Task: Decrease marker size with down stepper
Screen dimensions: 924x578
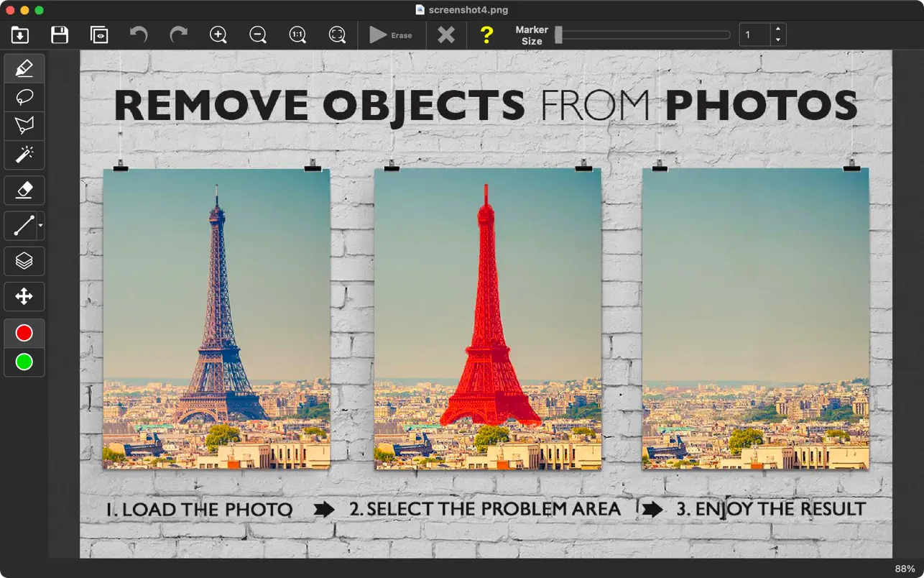Action: (778, 40)
